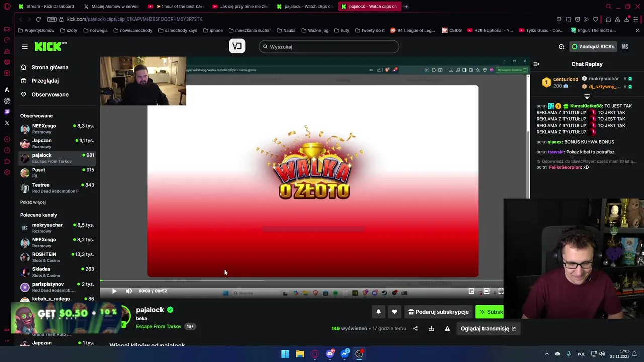Follow pajalock with the heart button
Screen dimensions: 644x362
point(394,312)
